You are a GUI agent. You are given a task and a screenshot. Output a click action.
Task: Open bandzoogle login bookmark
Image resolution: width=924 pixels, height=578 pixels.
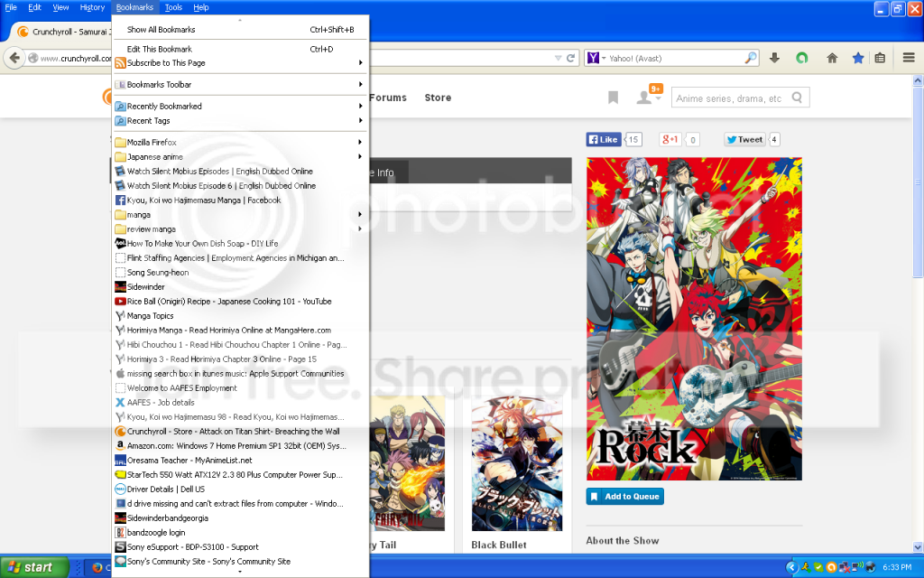pos(240,533)
